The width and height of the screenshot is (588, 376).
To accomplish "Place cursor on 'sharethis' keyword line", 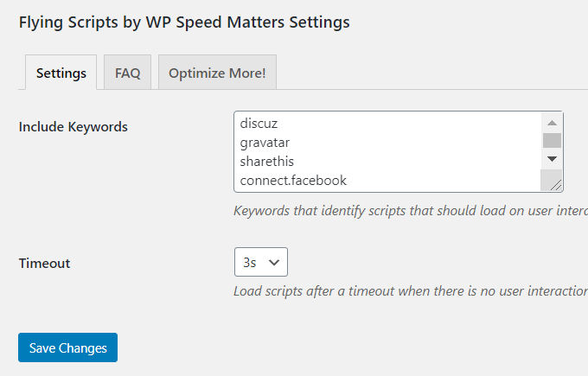I will (x=267, y=162).
